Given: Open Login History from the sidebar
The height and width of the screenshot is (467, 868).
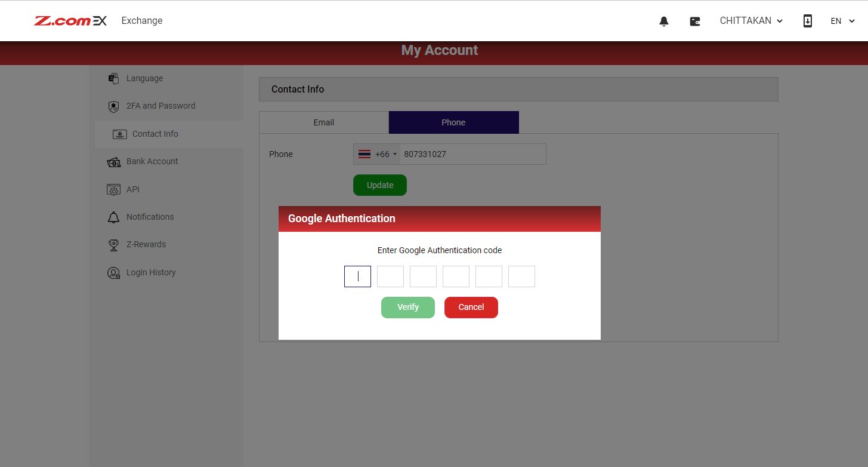Looking at the screenshot, I should click(113, 272).
